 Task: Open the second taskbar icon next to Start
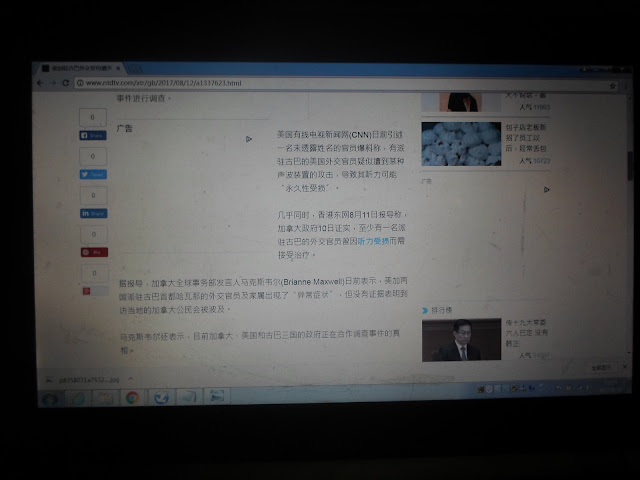78,399
